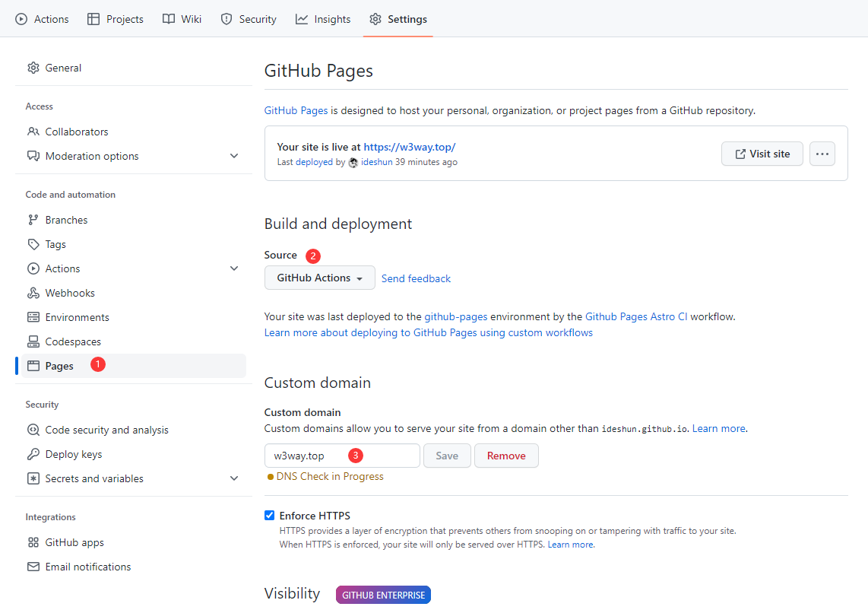Click the apps icon beside GitHub apps
This screenshot has height=613, width=868.
(x=33, y=543)
